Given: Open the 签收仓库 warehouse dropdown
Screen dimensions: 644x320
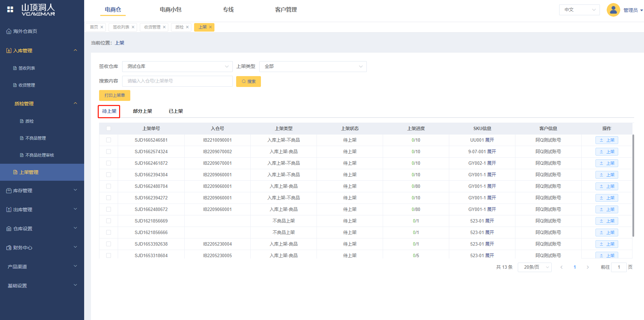Looking at the screenshot, I should (177, 67).
